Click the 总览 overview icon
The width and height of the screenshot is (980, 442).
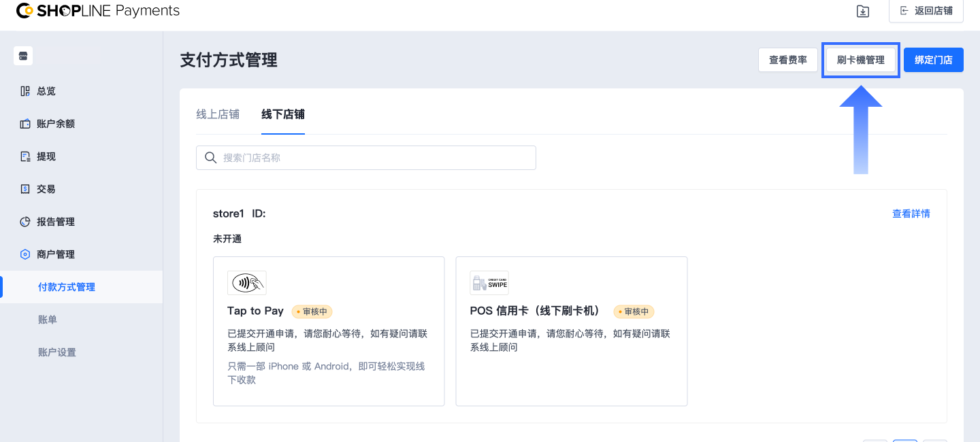[x=25, y=91]
